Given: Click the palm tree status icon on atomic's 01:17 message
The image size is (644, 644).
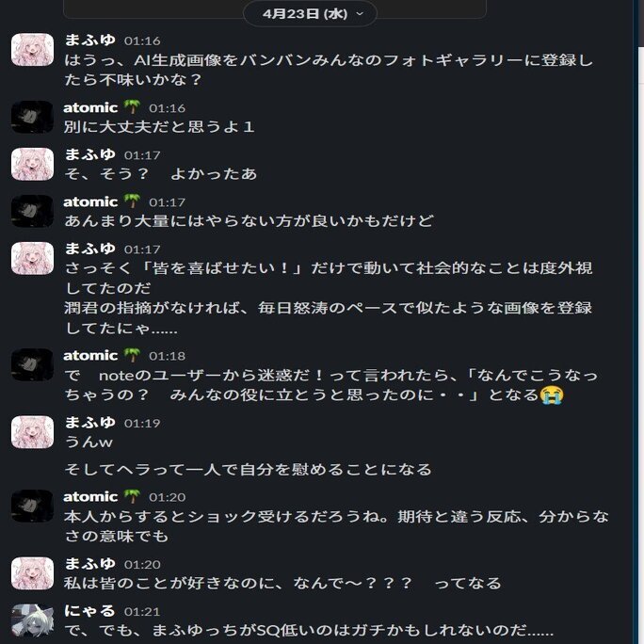Looking at the screenshot, I should click(x=132, y=201).
